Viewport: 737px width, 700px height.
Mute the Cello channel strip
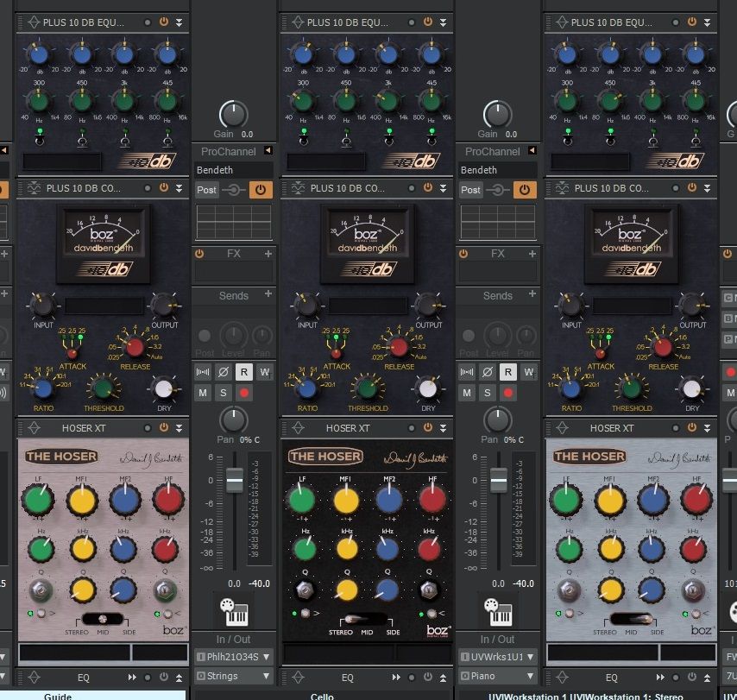pos(203,393)
